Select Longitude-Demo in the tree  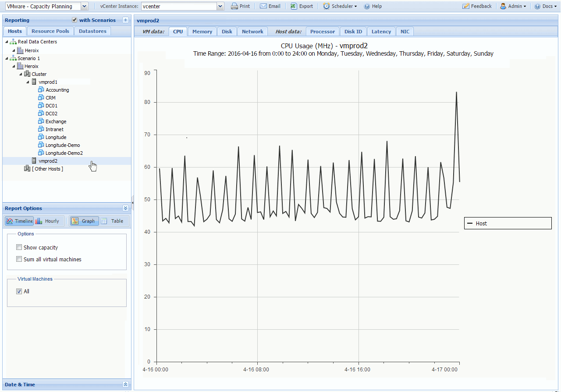(x=63, y=145)
